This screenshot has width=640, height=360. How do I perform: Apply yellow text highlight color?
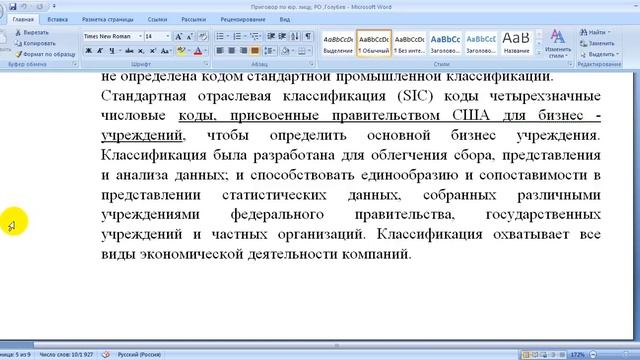tap(181, 51)
